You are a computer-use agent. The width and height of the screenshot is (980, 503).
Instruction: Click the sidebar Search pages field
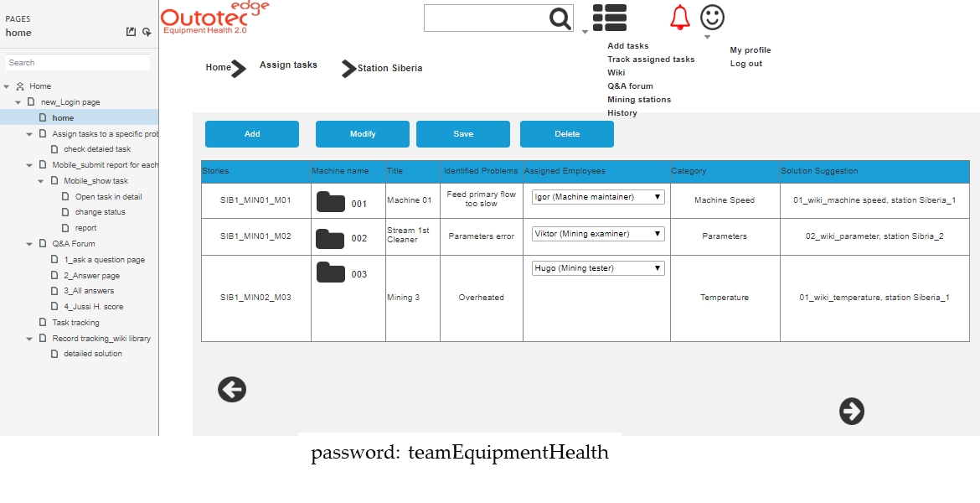(78, 63)
